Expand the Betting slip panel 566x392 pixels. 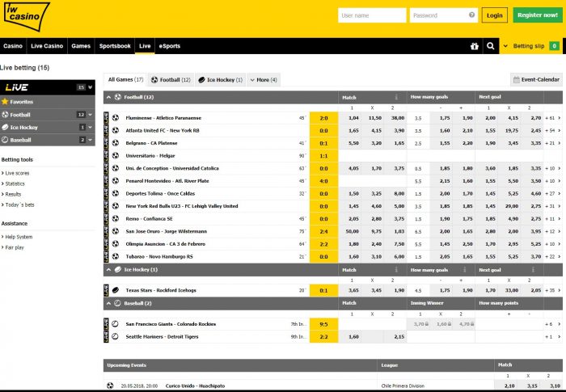click(x=530, y=46)
